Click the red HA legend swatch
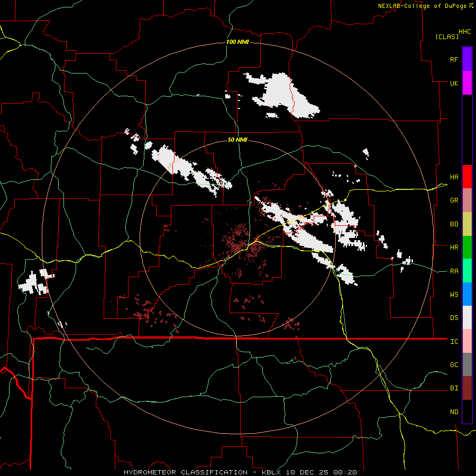476x476 pixels. (x=467, y=177)
